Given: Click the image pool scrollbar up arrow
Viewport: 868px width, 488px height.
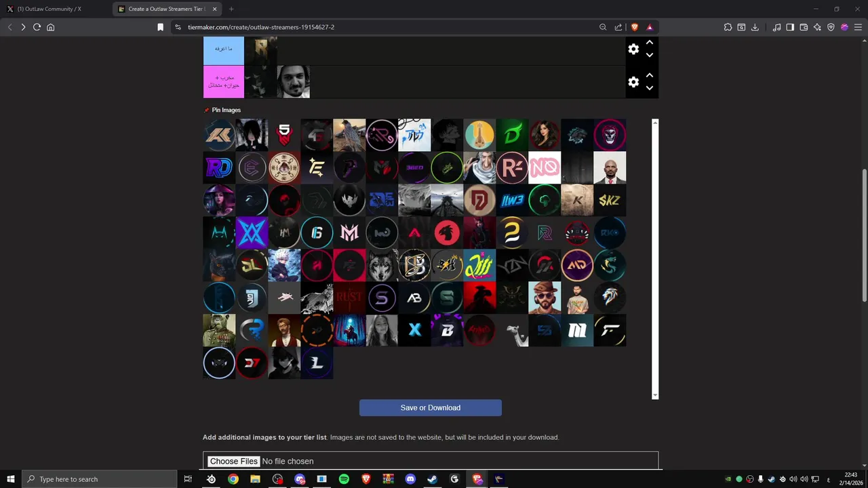Looking at the screenshot, I should pos(655,122).
